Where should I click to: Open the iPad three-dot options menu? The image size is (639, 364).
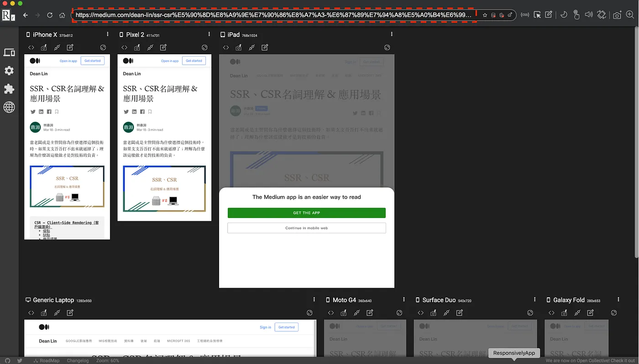click(x=392, y=34)
